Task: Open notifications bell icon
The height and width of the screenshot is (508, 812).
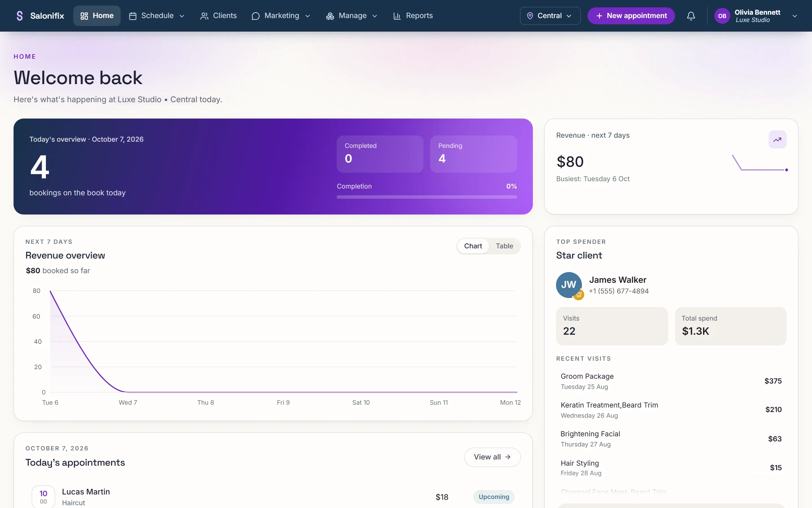Action: [691, 16]
